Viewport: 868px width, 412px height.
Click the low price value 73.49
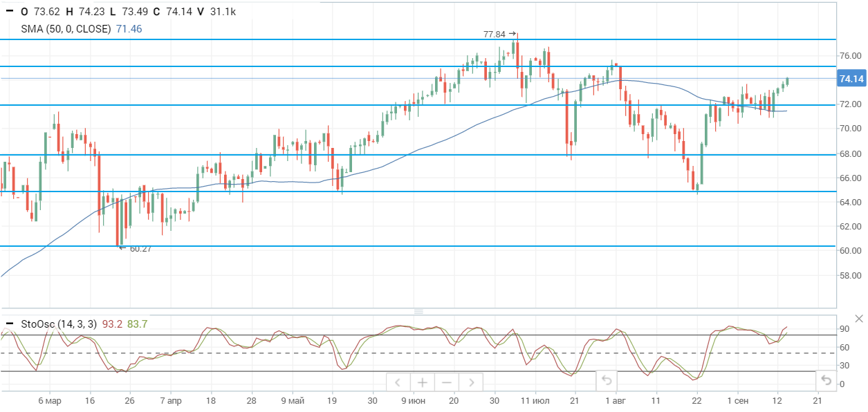[134, 12]
